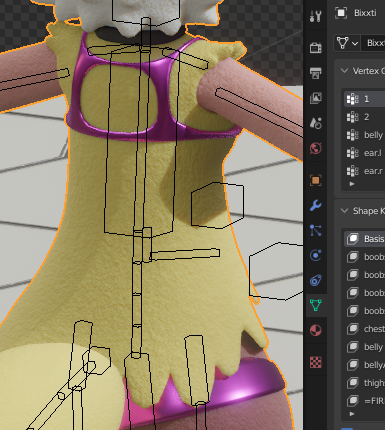Viewport: 385px width, 430px height.
Task: Select the green Object Data properties tab
Action: (315, 305)
